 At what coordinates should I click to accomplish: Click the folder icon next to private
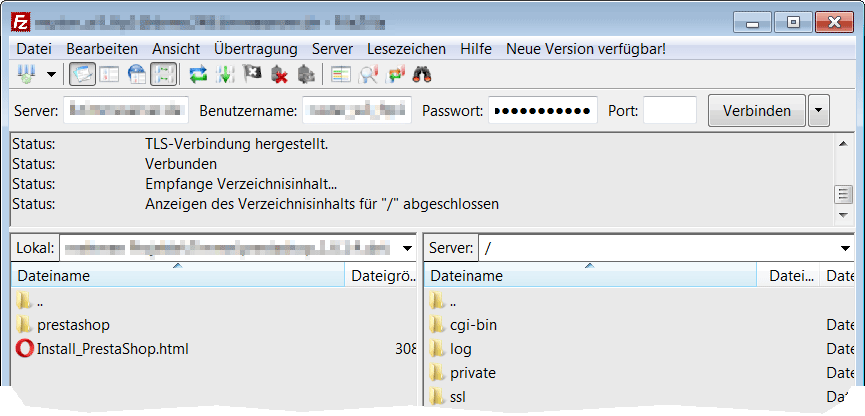(x=437, y=373)
